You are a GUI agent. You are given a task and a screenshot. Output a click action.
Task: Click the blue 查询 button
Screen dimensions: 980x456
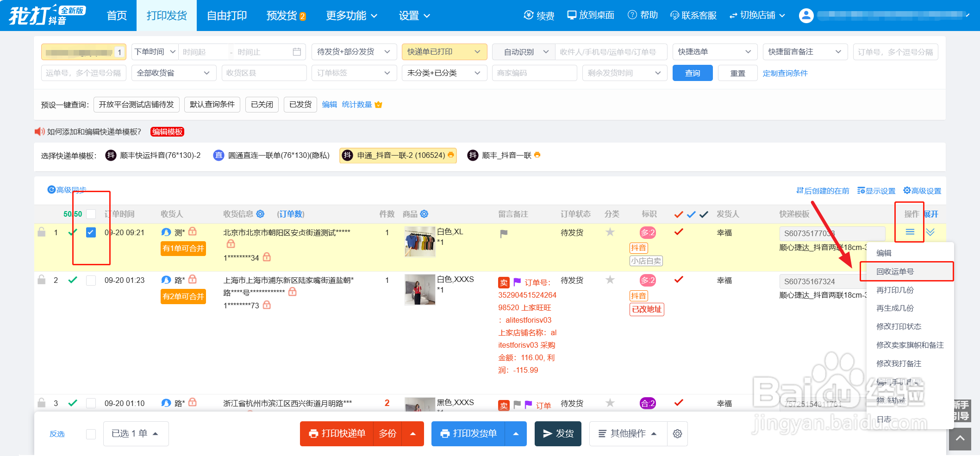pos(693,73)
